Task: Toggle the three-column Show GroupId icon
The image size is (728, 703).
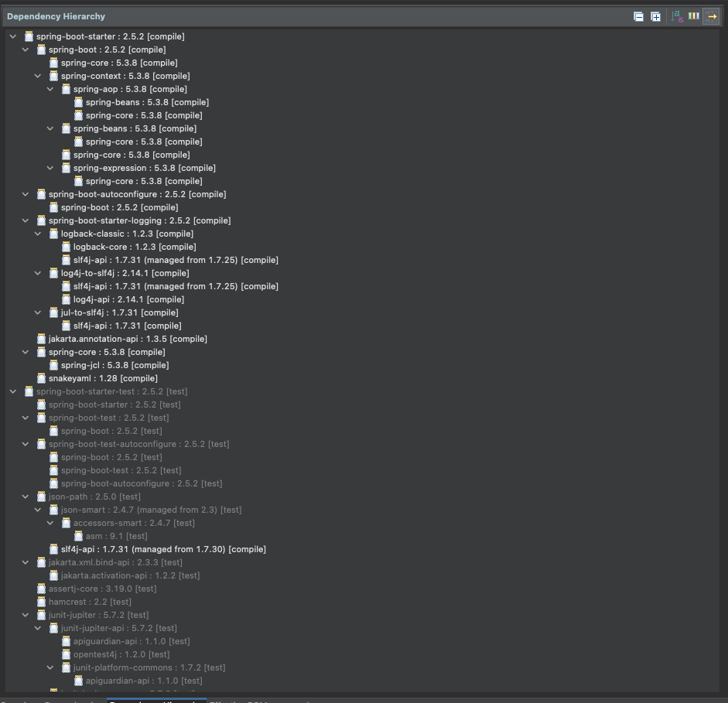Action: [694, 16]
